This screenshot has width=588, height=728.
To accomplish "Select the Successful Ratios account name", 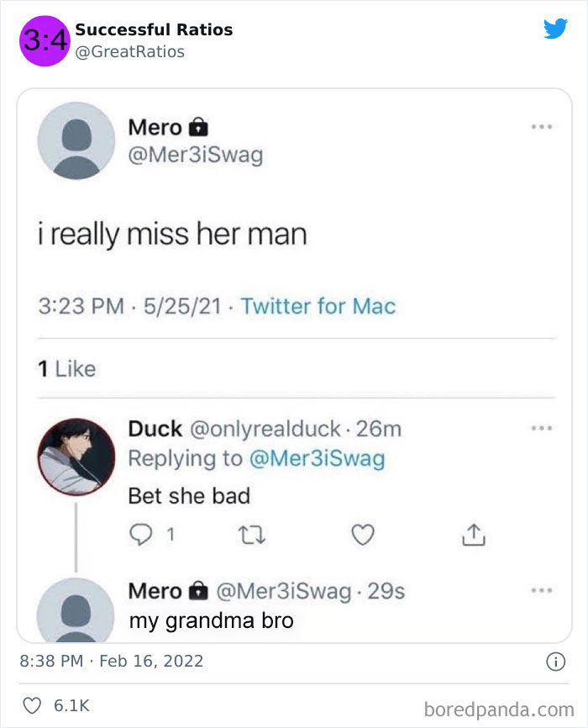I will pyautogui.click(x=154, y=29).
